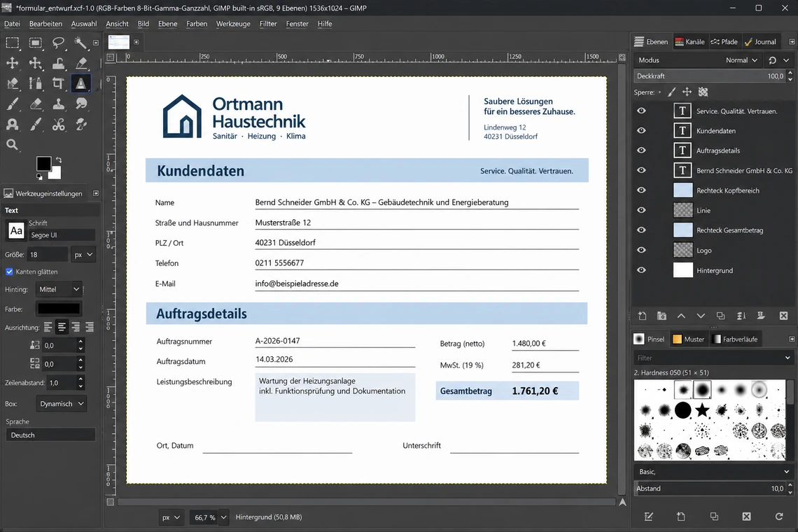Select the Zoom magnifier tool
Image resolution: width=798 pixels, height=532 pixels.
point(12,145)
